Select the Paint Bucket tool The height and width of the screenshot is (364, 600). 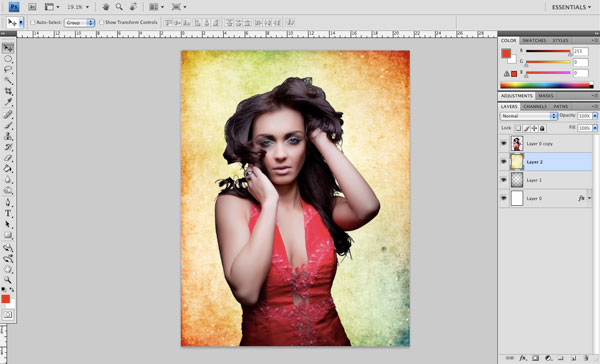coord(8,168)
